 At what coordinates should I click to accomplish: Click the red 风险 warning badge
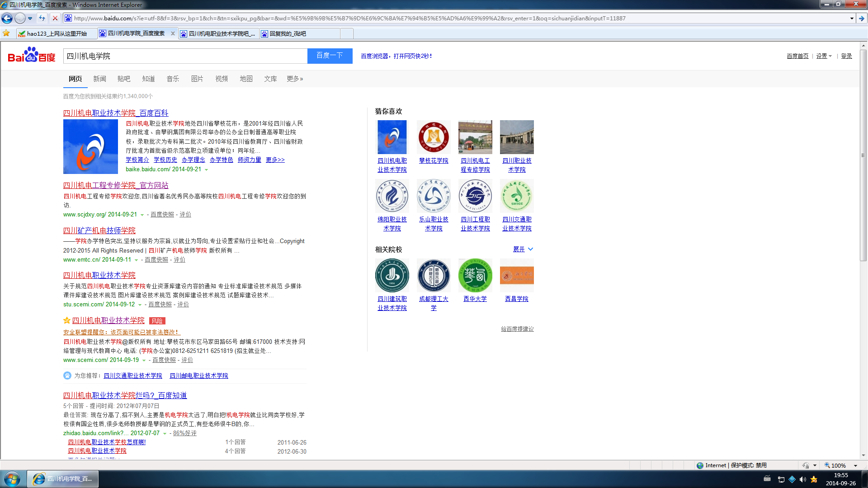[x=157, y=321]
